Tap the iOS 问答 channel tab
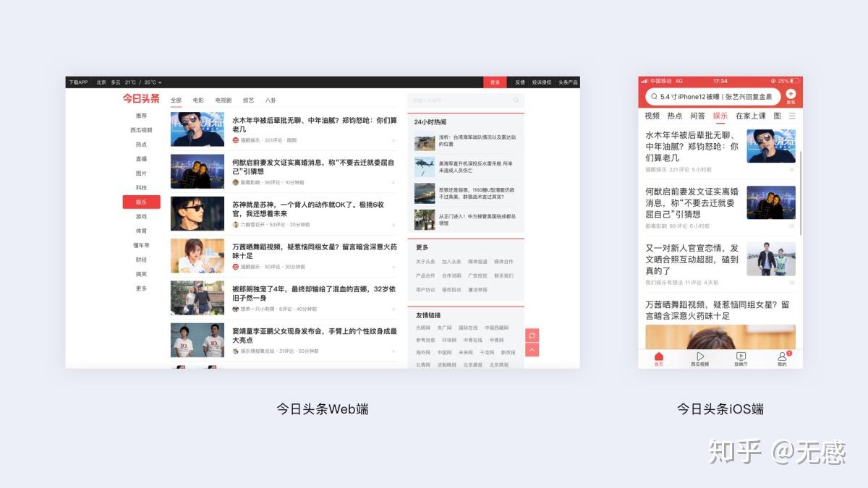This screenshot has height=488, width=868. click(697, 116)
